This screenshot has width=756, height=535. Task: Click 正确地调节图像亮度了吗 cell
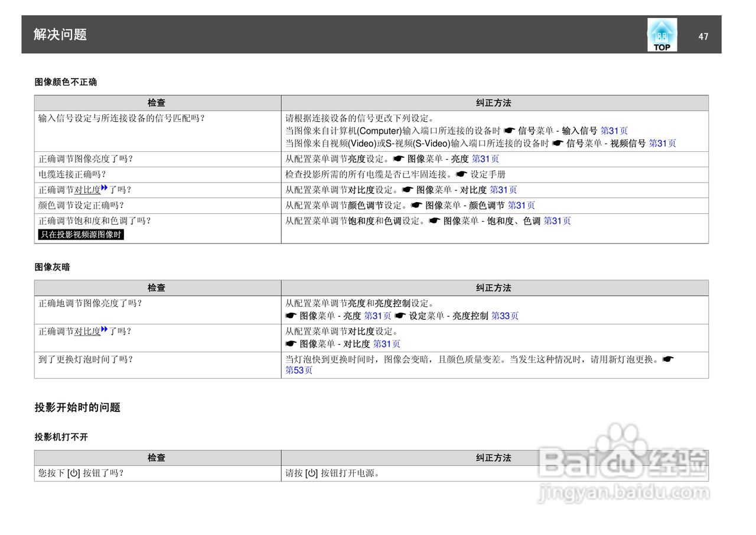coord(158,310)
